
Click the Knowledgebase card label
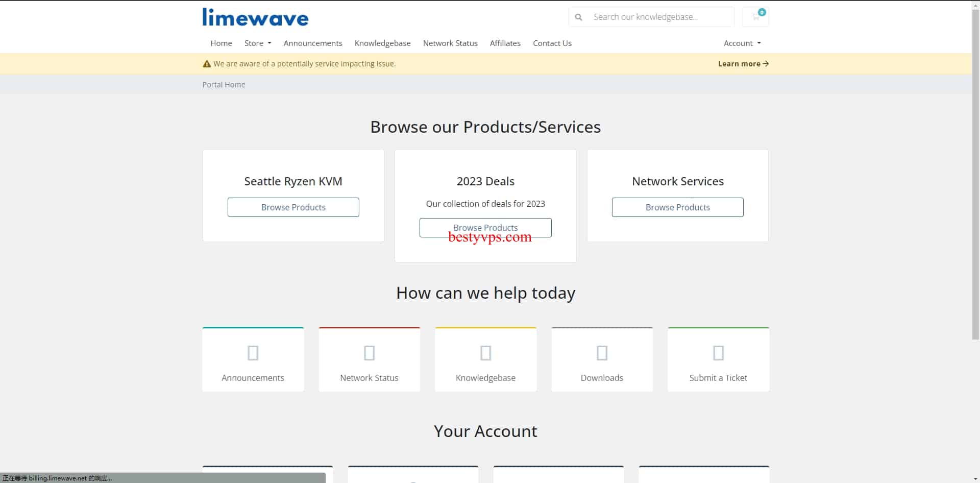click(x=485, y=378)
